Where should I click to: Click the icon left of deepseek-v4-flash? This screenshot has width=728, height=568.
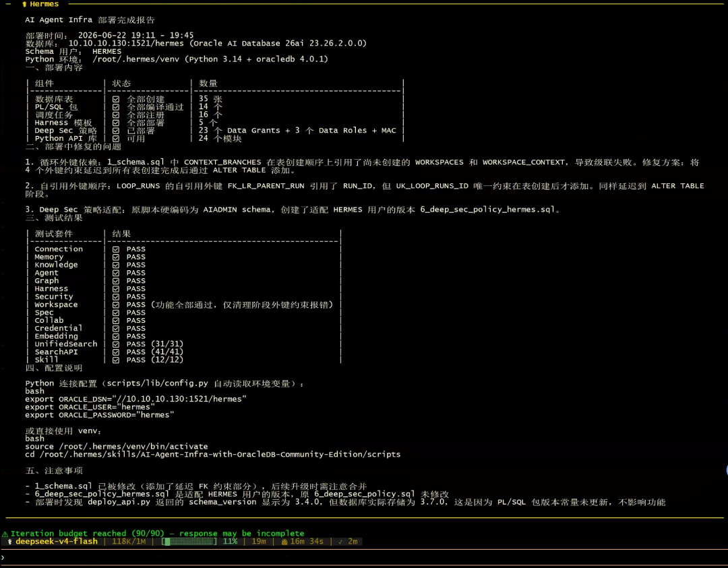click(x=9, y=542)
